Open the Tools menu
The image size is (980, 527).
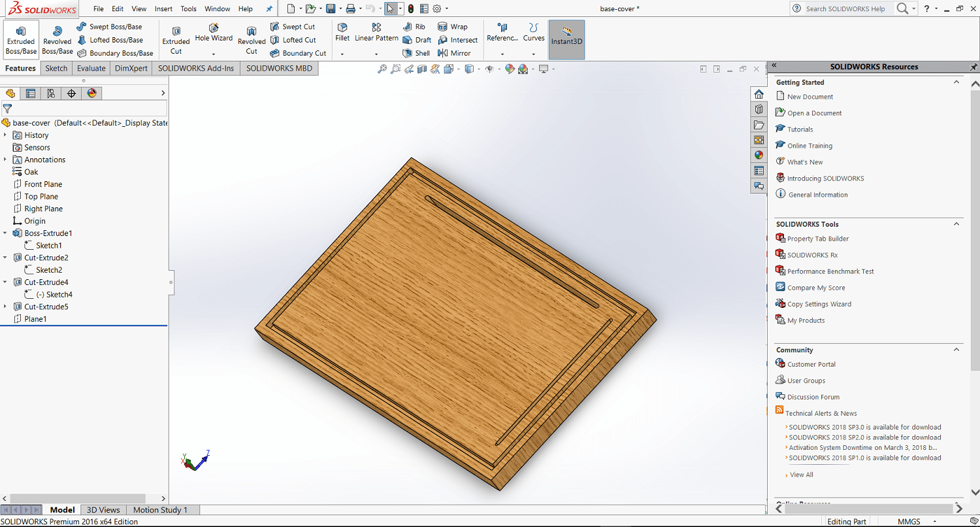coord(189,9)
